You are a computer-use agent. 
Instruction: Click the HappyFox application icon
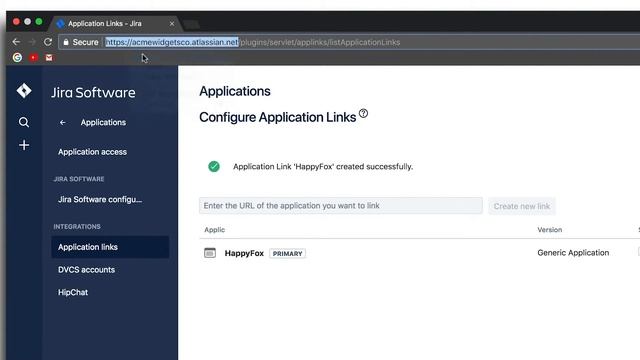pos(210,253)
